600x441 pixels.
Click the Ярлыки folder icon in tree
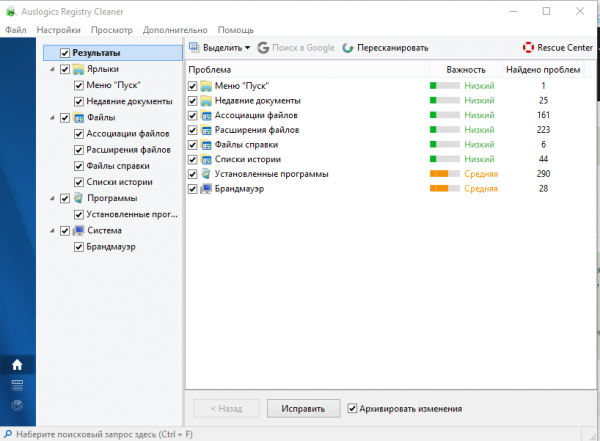[78, 69]
